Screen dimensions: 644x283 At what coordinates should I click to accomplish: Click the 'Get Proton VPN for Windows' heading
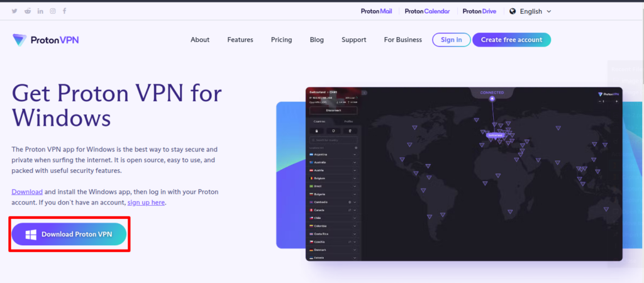coord(116,106)
